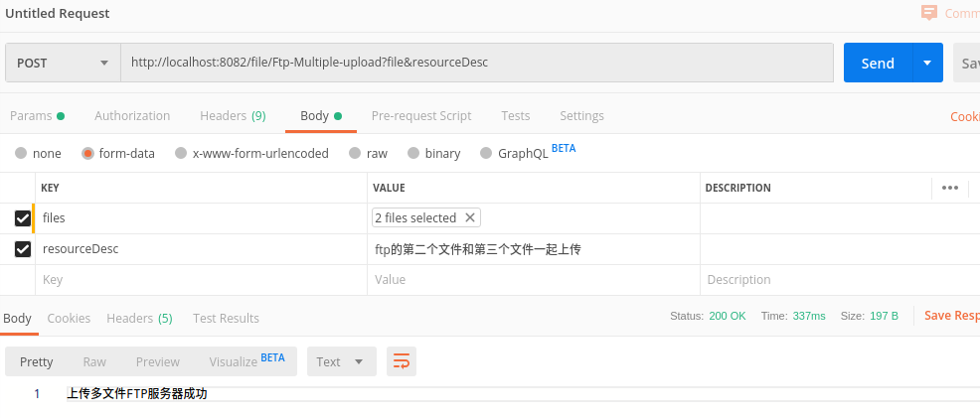Remove the 2 files selected via X
The width and height of the screenshot is (980, 418).
pyautogui.click(x=470, y=217)
